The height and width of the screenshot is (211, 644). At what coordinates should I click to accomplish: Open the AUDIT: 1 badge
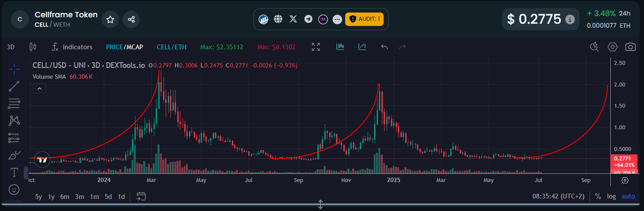364,19
